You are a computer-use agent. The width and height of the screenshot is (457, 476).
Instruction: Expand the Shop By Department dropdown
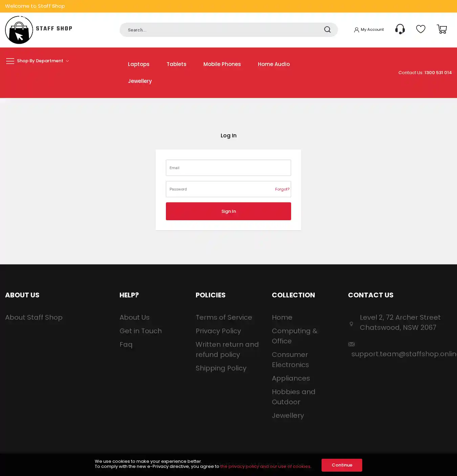pos(43,61)
